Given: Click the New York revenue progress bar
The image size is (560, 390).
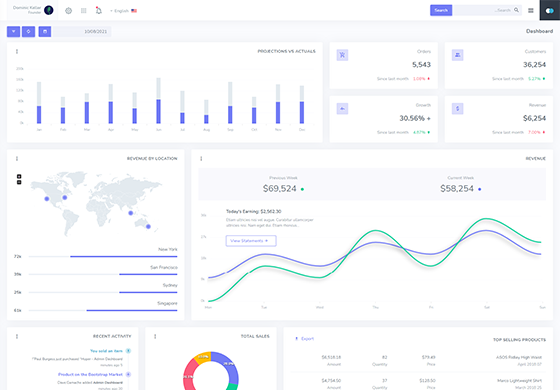Looking at the screenshot, I should (103, 256).
